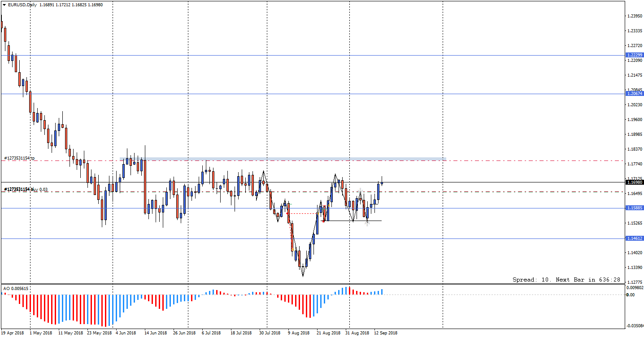This screenshot has width=644, height=338.
Task: Click the most recent candle on the chart
Action: 382,182
